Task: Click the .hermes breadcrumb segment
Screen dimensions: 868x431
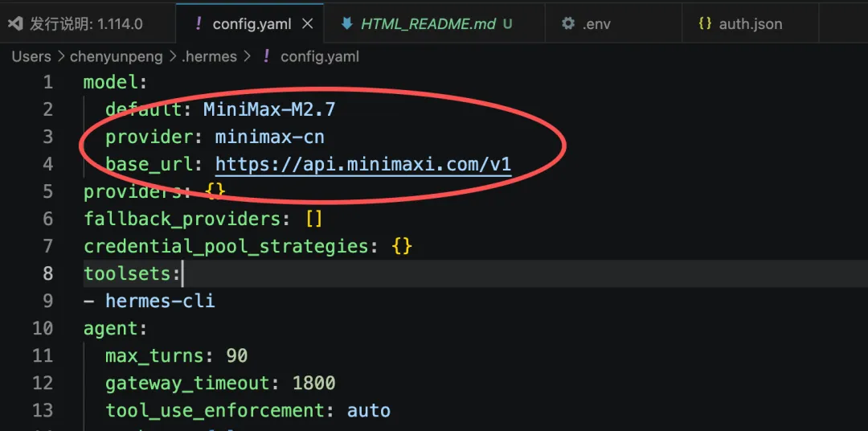Action: click(x=209, y=56)
